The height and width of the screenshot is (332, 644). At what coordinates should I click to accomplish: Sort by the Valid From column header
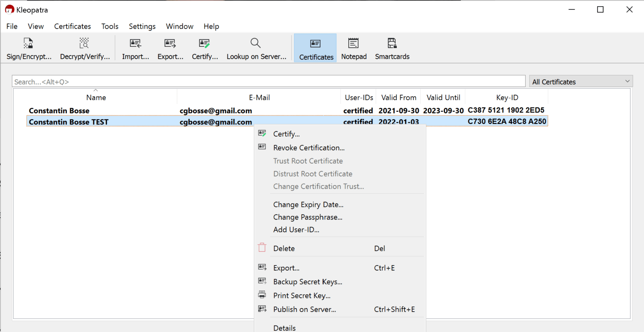pos(398,98)
